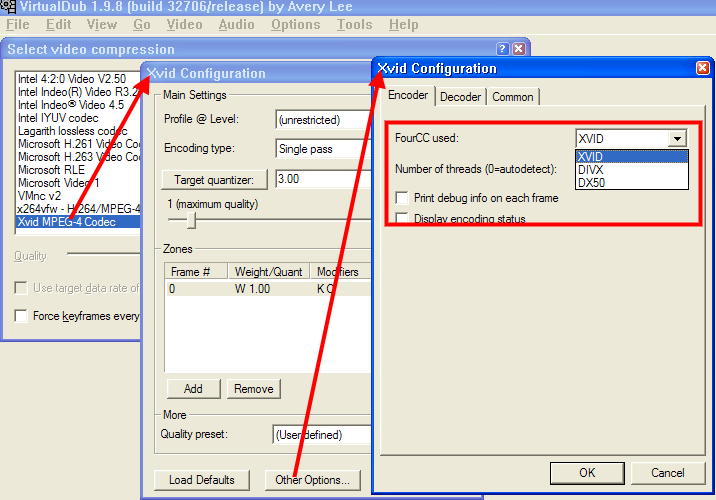Click the Target quantizer value field 3.00

323,179
